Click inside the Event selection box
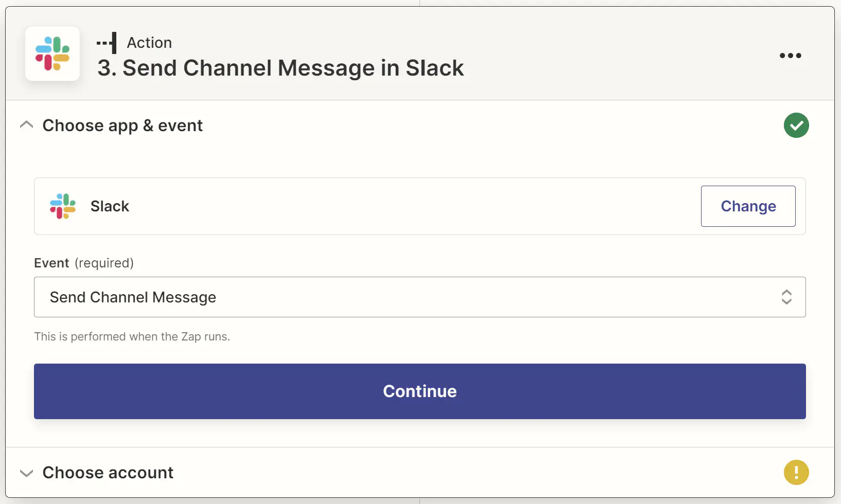The width and height of the screenshot is (841, 504). [x=360, y=297]
